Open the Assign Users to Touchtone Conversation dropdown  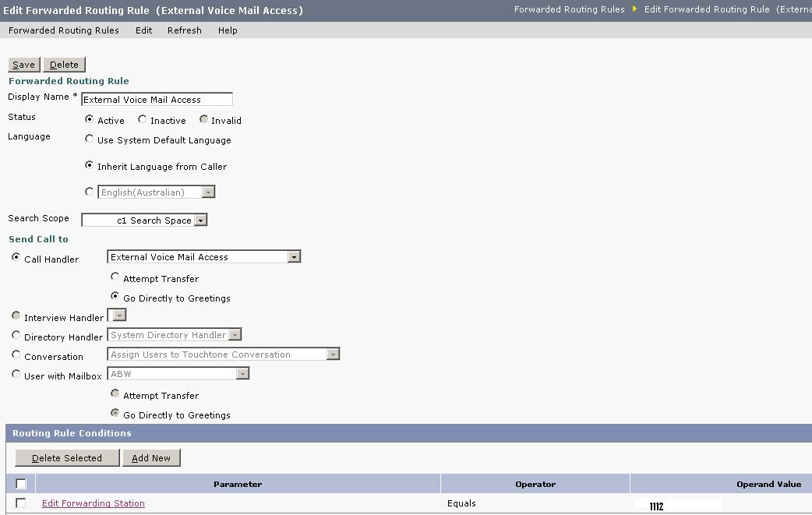pyautogui.click(x=223, y=354)
